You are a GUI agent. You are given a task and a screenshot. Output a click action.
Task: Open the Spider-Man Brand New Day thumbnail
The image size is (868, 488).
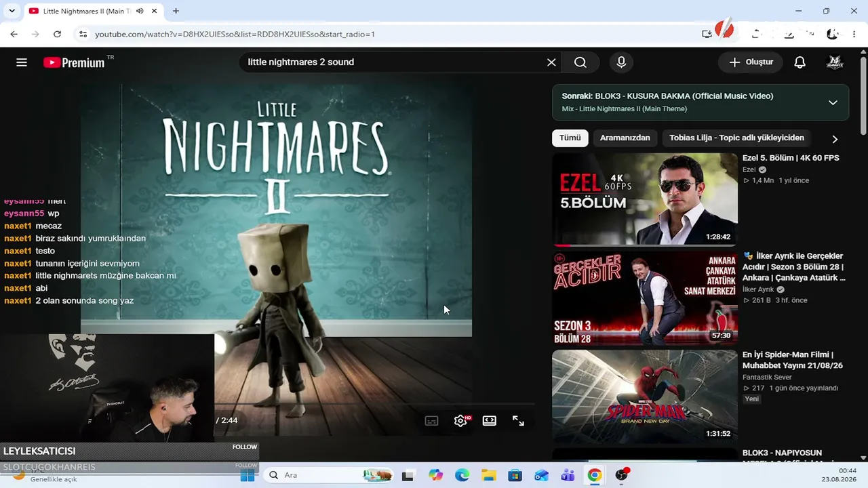point(645,397)
